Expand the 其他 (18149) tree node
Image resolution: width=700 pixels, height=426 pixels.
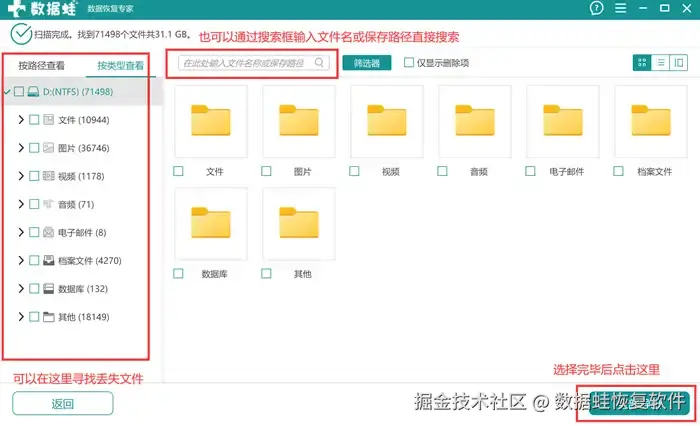click(x=21, y=317)
